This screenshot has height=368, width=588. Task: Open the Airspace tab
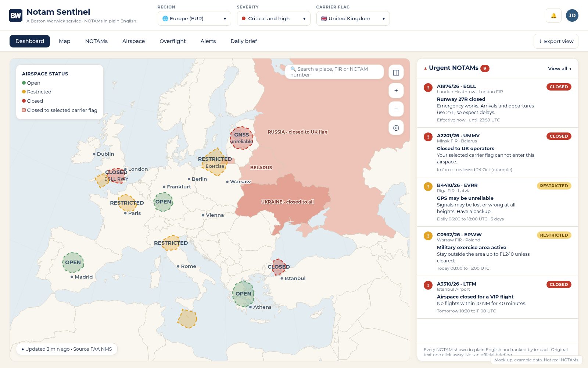click(133, 41)
